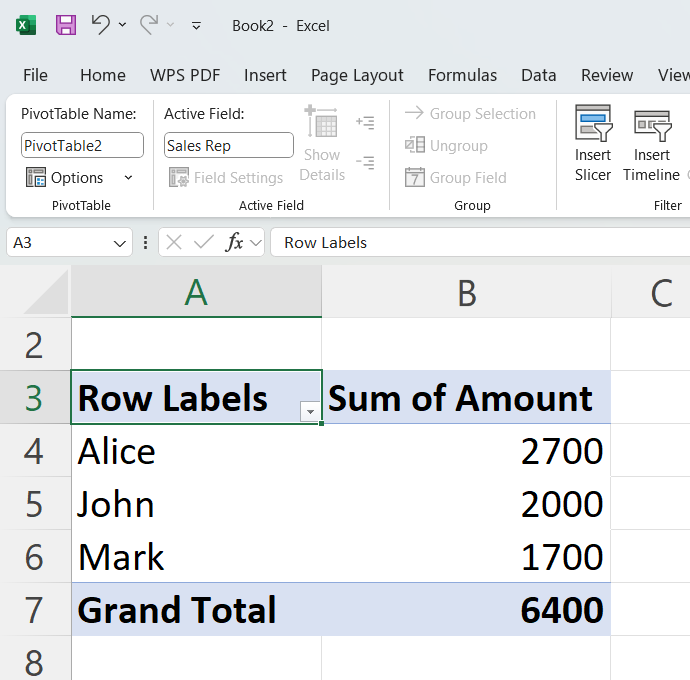Cancel the formula bar entry
The height and width of the screenshot is (680, 690).
pyautogui.click(x=174, y=242)
